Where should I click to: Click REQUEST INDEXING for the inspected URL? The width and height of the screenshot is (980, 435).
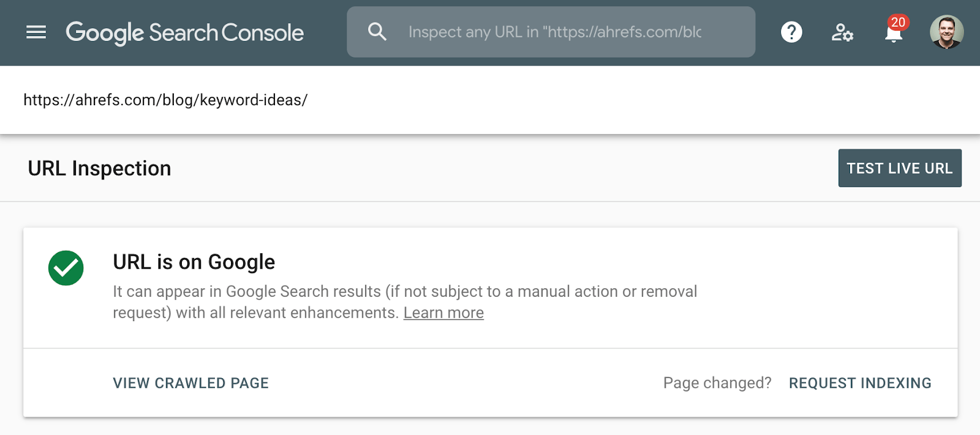coord(859,383)
